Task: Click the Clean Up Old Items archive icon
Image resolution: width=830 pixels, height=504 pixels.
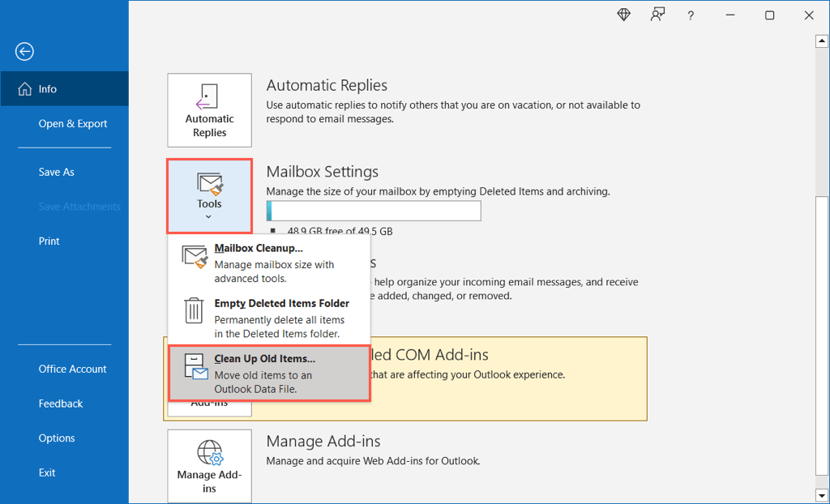Action: point(195,365)
